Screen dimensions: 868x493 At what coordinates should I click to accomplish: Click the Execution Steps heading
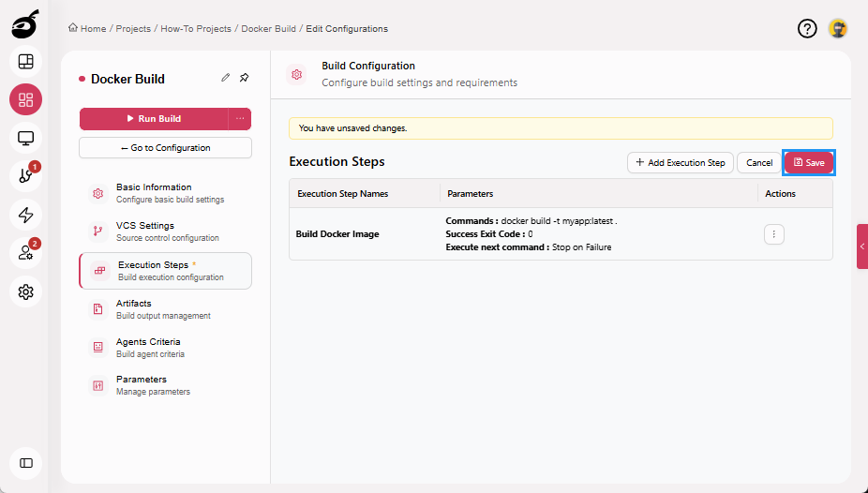pyautogui.click(x=337, y=161)
